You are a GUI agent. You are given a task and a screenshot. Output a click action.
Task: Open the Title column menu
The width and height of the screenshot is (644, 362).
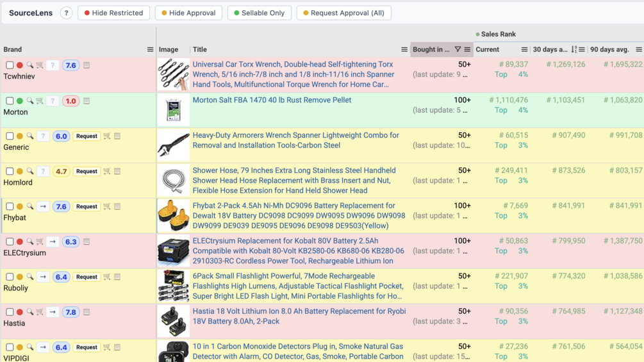coord(404,49)
